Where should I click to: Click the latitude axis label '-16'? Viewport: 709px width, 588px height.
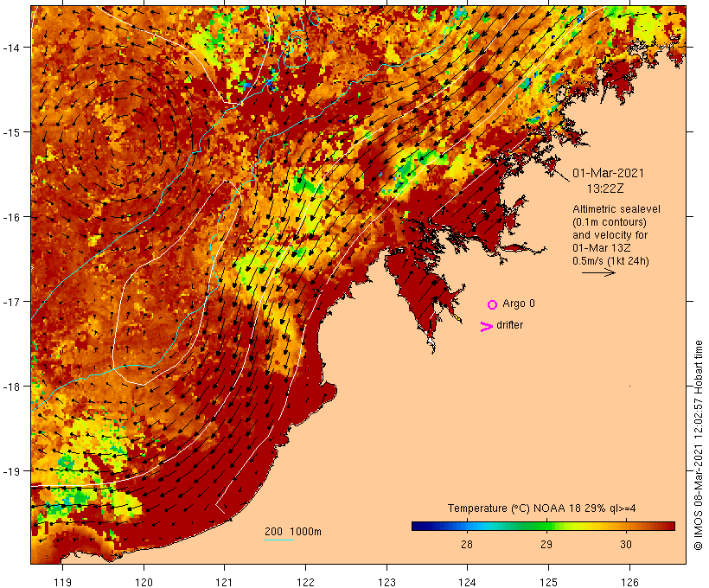10,217
